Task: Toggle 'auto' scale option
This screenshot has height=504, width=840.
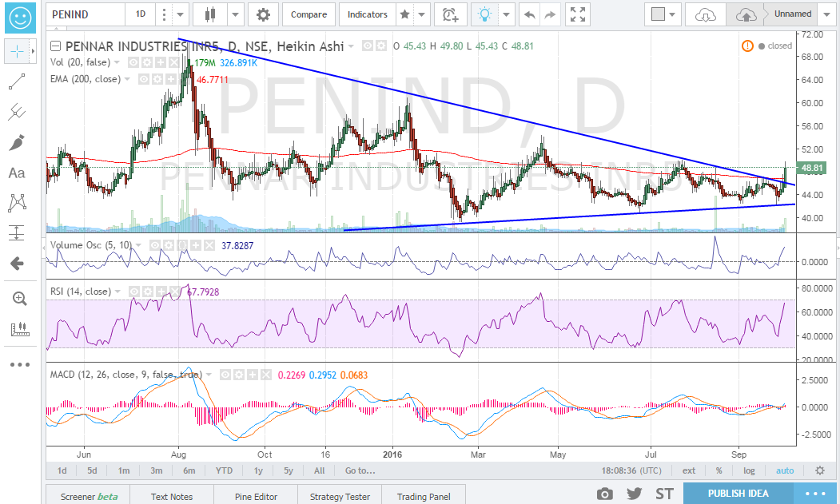Action: [x=785, y=470]
